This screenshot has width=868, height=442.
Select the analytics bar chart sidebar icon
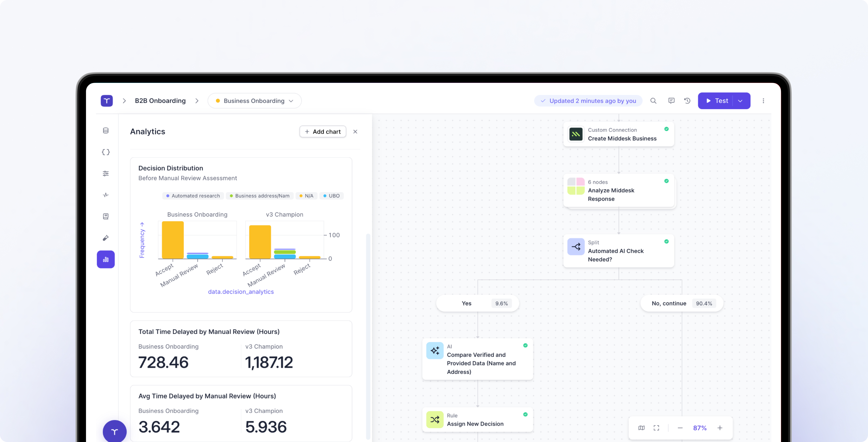pos(106,259)
